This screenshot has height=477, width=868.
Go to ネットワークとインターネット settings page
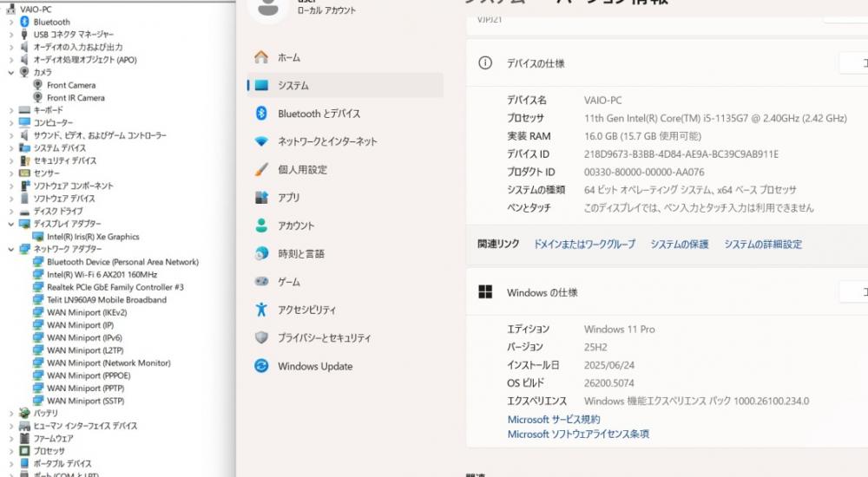[x=345, y=141]
